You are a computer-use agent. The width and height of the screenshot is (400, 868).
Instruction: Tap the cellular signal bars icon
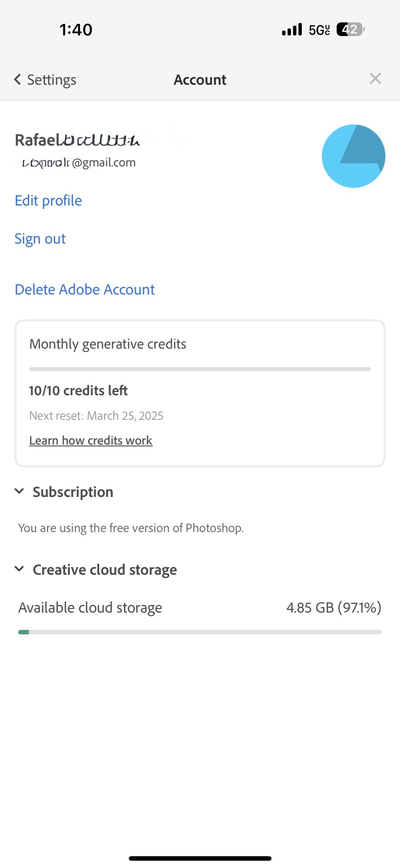(x=292, y=30)
